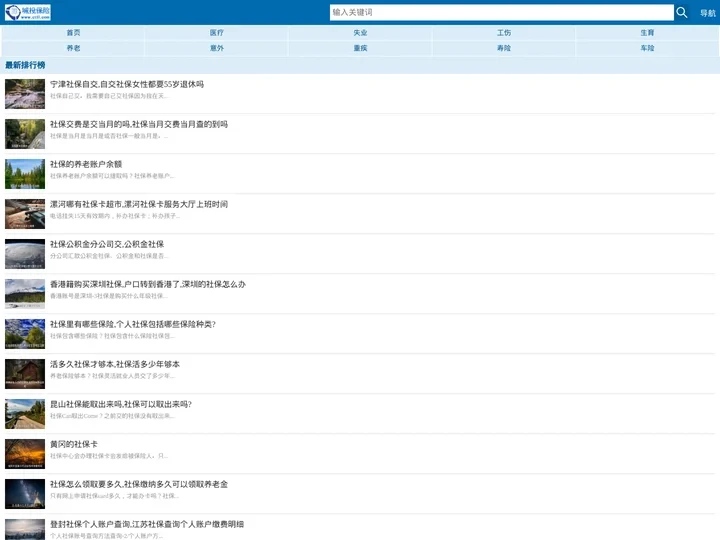Open article 活多久社保才够本
The width and height of the screenshot is (720, 540).
(115, 364)
